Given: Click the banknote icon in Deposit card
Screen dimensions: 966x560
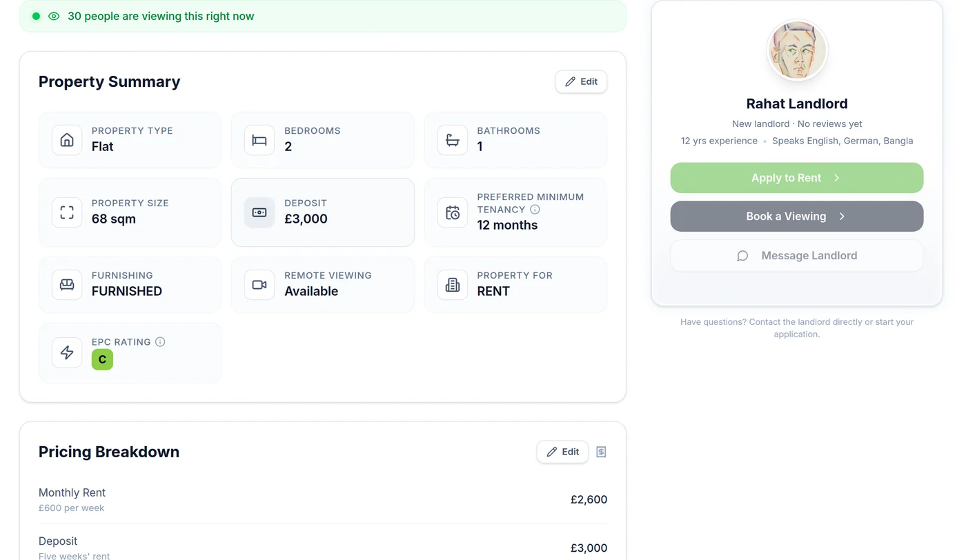Looking at the screenshot, I should click(259, 212).
